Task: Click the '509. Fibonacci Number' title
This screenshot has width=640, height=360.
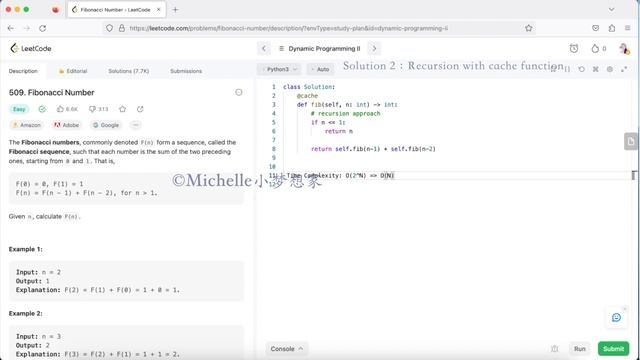Action: click(51, 93)
